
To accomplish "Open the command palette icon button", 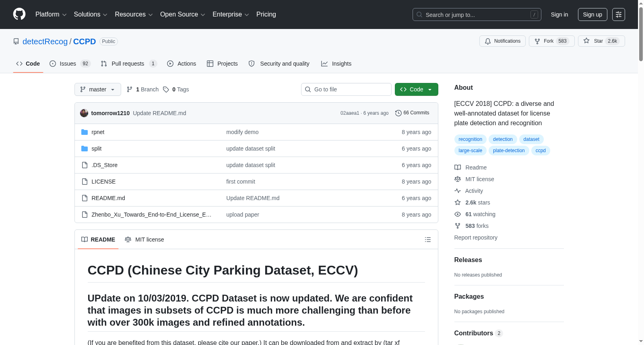I will (x=619, y=14).
